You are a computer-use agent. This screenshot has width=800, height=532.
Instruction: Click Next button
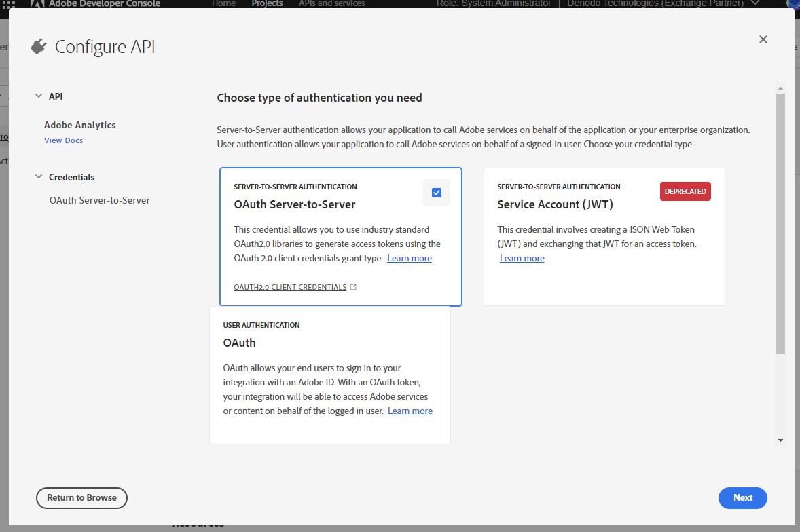742,498
